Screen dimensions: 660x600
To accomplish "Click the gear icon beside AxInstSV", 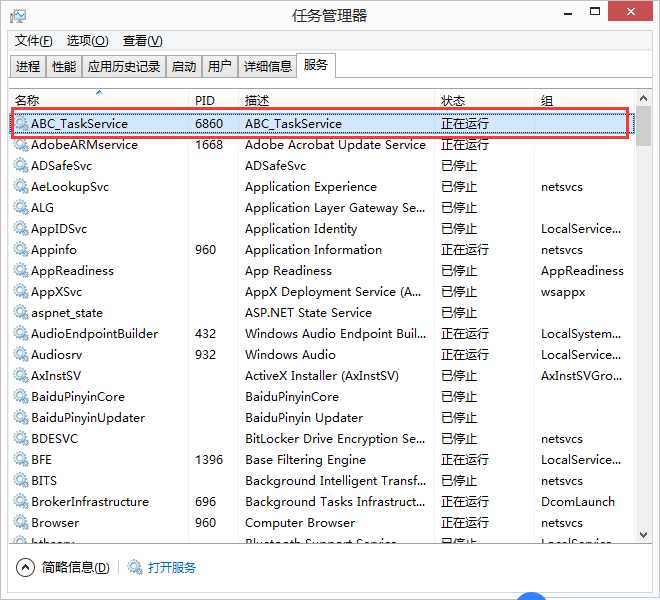I will tap(21, 376).
